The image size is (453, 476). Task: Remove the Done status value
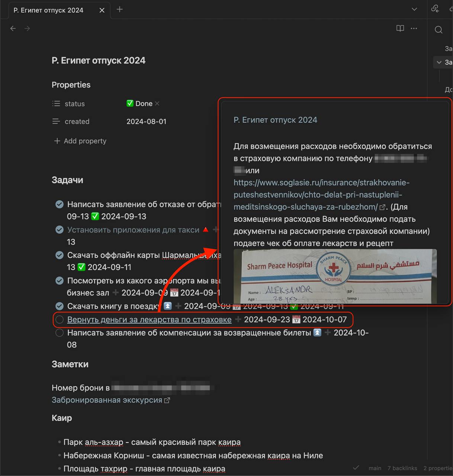(x=157, y=103)
